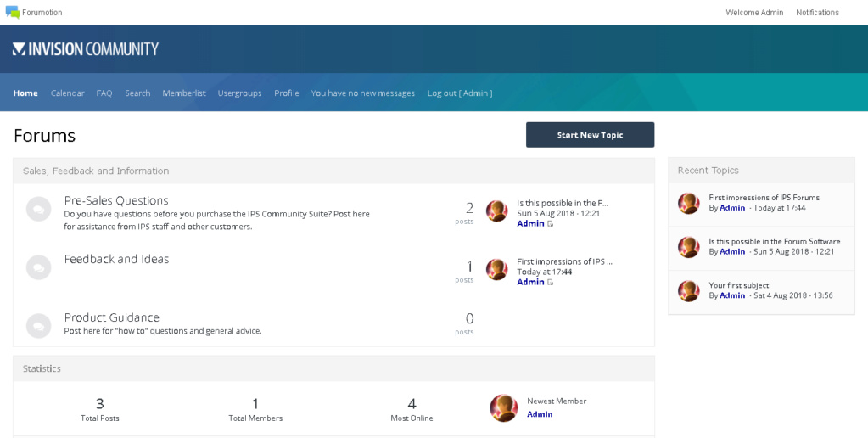Open 'Is this possible in the Forum Software' topic

pos(775,241)
